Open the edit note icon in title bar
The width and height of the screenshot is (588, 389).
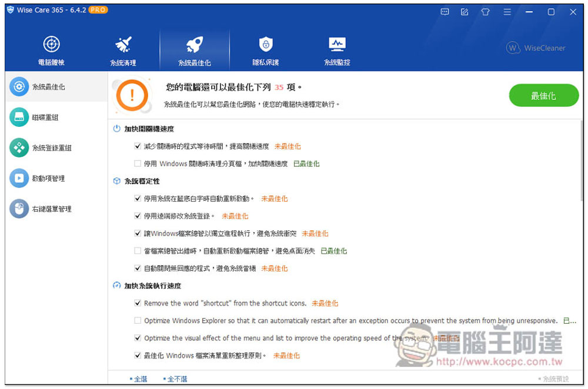pos(465,12)
